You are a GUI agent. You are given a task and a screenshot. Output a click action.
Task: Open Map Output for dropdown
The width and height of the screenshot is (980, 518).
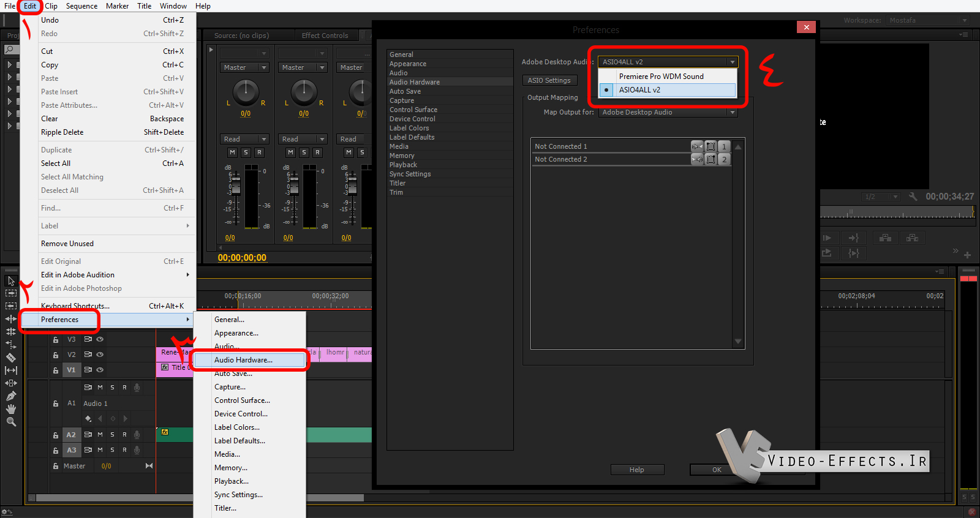click(668, 112)
